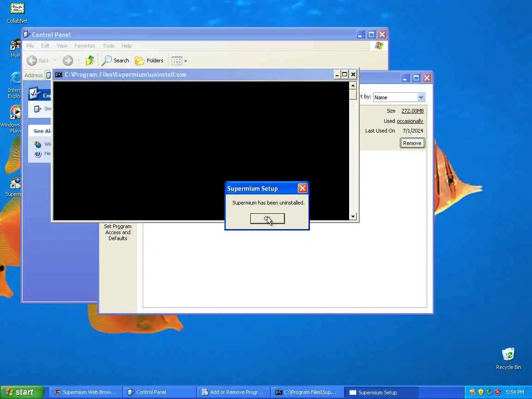Screen dimensions: 532x399
Task: Switch to C:\Program Files\Sup... taskbar item
Action: coord(308,392)
